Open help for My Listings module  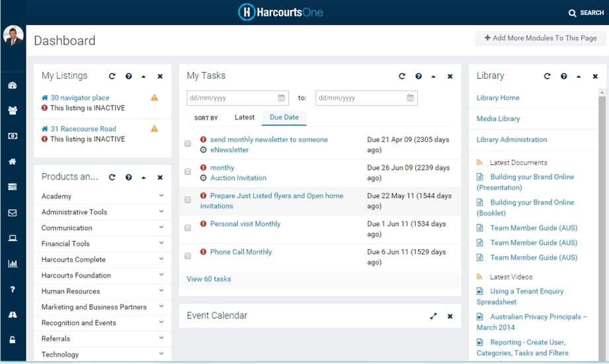(x=128, y=76)
